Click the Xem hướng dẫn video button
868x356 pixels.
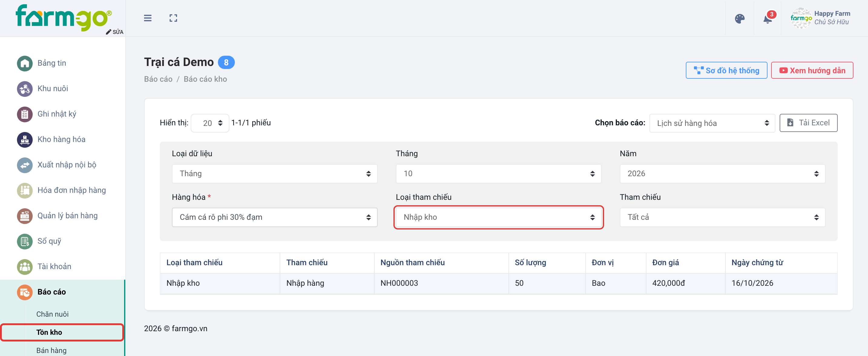812,71
